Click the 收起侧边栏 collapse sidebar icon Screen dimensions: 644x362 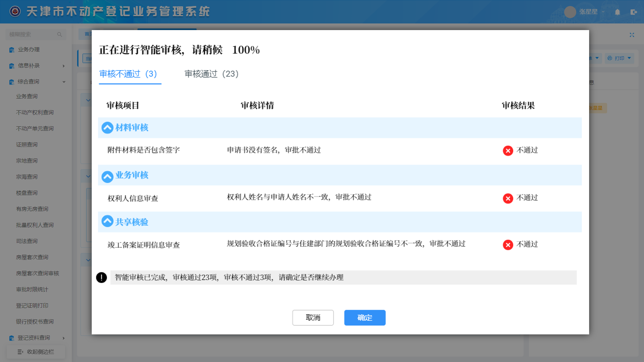21,352
